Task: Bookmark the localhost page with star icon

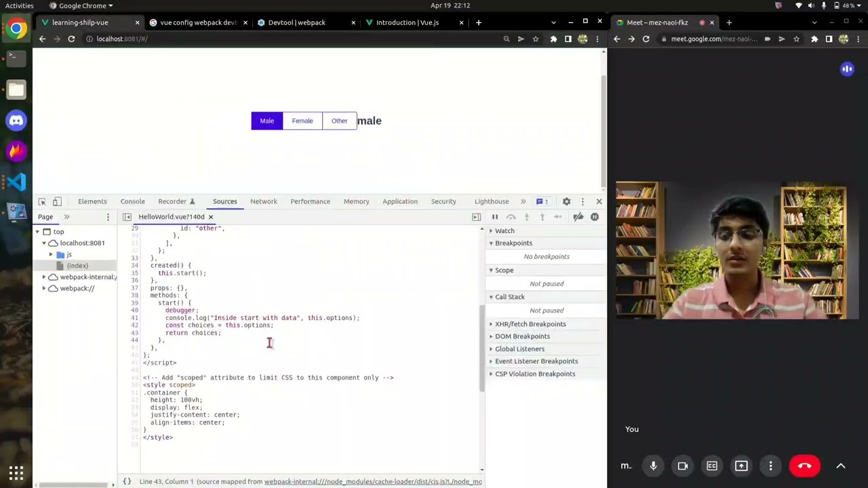Action: [x=536, y=39]
